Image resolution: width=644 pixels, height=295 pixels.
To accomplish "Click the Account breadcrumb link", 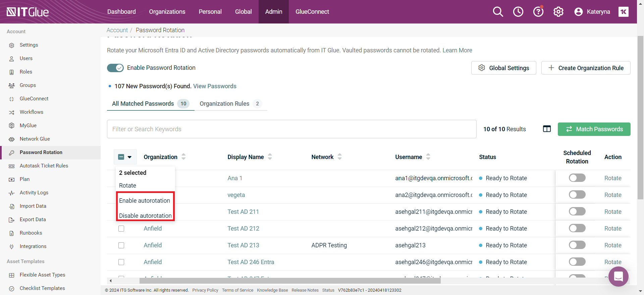I will pyautogui.click(x=117, y=30).
